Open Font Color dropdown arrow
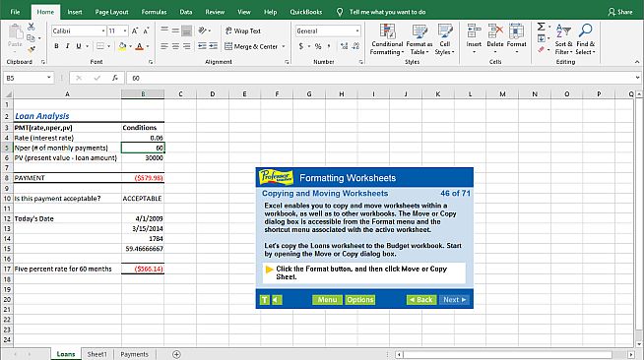 [x=148, y=46]
